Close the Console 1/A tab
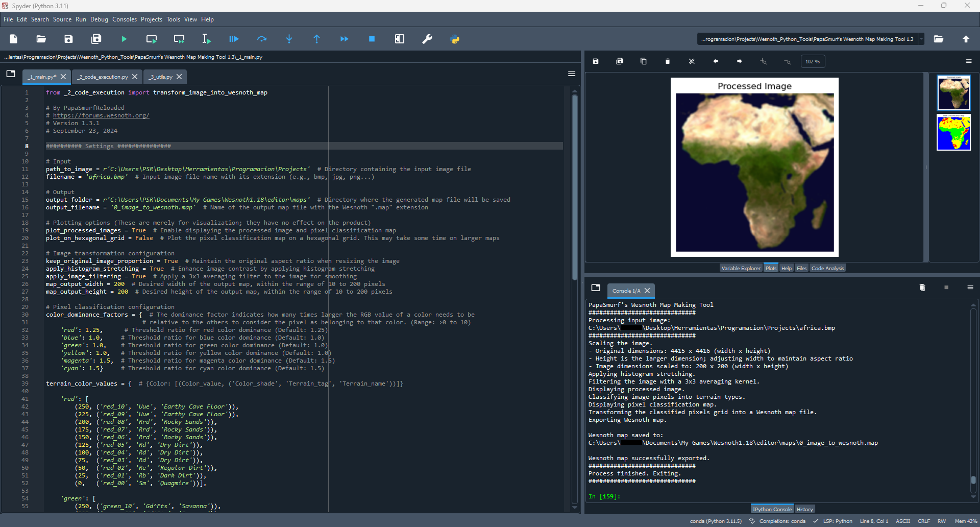 647,291
